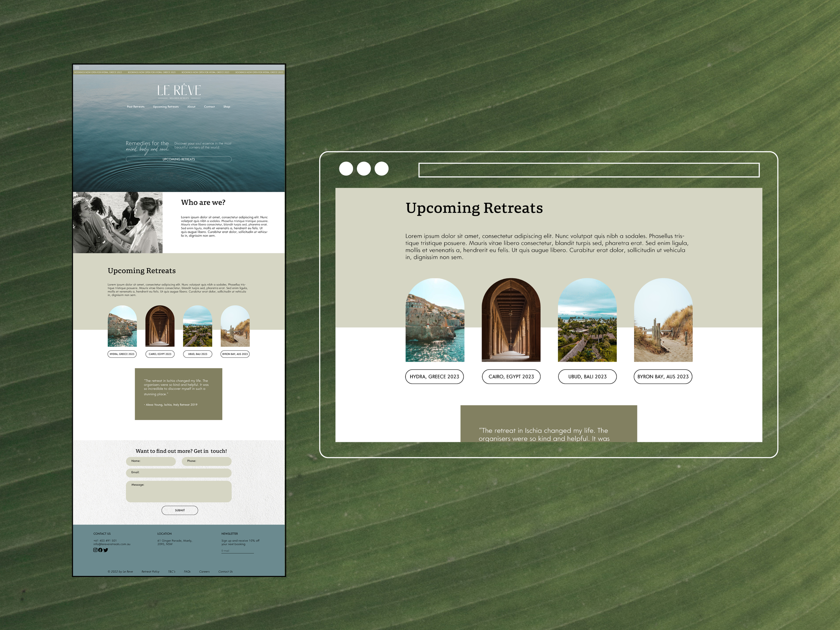Click the black-and-white group photo
Image resolution: width=840 pixels, height=630 pixels.
[x=118, y=222]
